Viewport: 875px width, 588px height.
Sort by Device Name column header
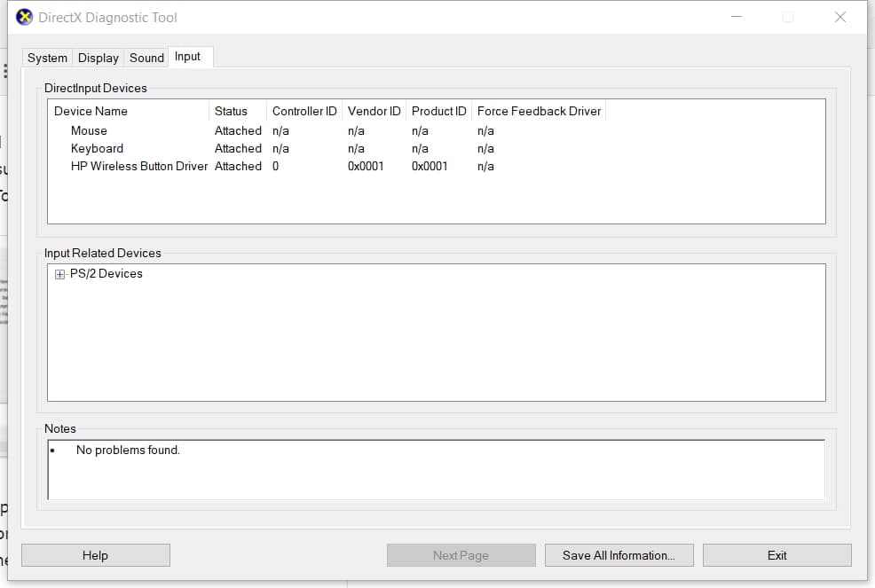[x=129, y=111]
